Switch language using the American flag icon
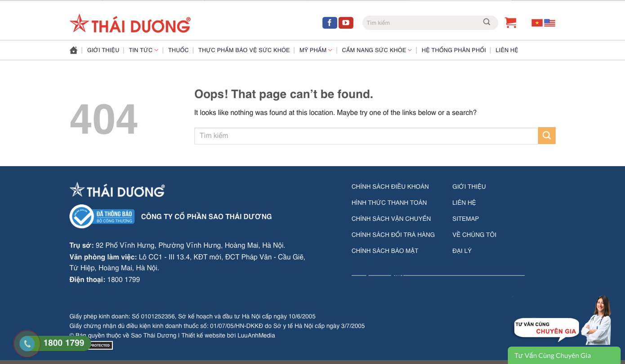625x364 pixels. coord(549,22)
